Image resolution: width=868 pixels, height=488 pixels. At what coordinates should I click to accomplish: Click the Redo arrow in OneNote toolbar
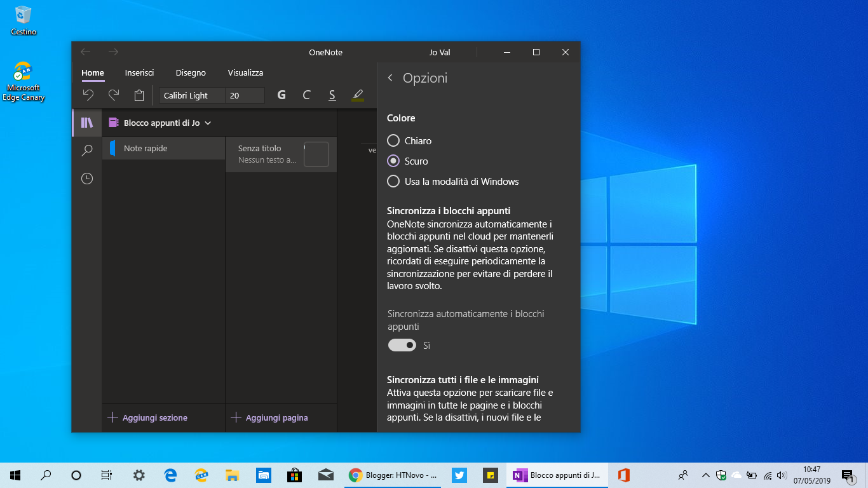pos(114,95)
